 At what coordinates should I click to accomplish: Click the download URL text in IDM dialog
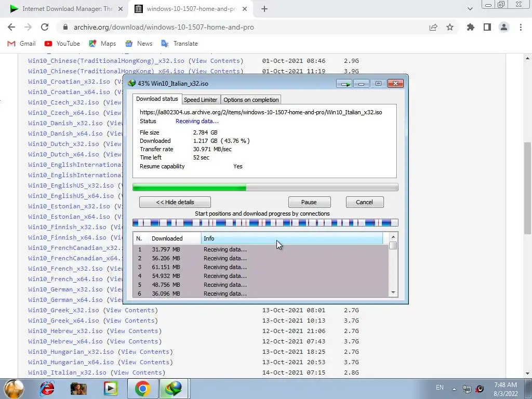[261, 112]
